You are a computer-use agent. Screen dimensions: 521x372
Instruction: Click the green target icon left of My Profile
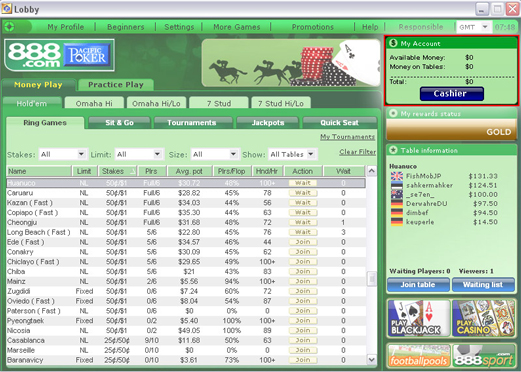(x=9, y=27)
